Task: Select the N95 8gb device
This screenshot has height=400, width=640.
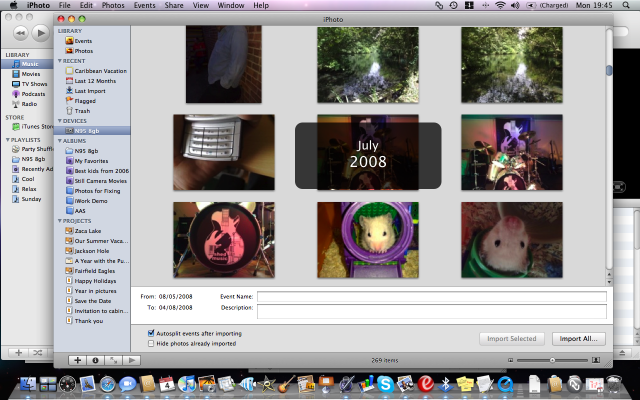Action: coord(92,131)
